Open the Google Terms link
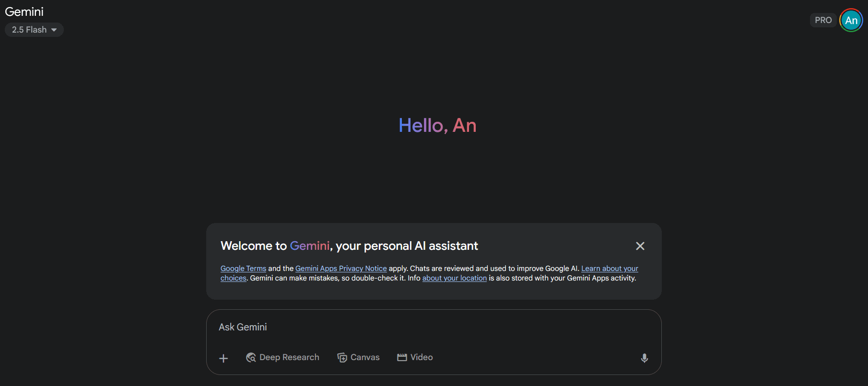The width and height of the screenshot is (868, 386). click(x=243, y=269)
